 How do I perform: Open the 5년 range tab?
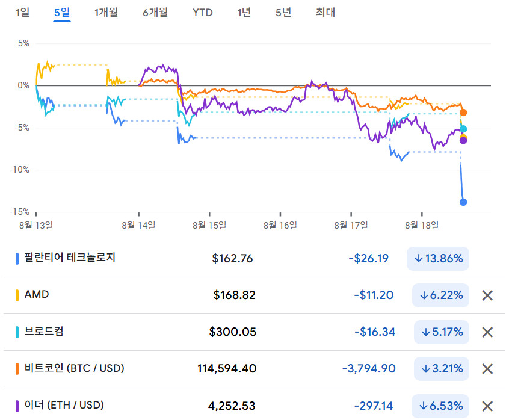[x=283, y=13]
